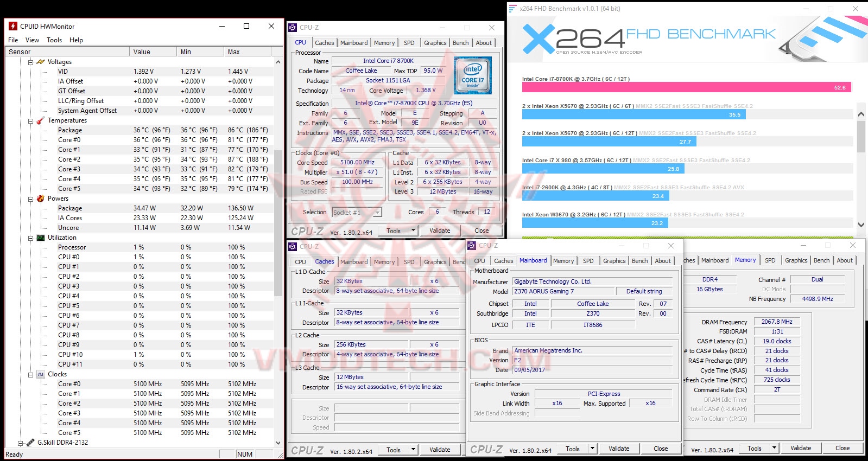The width and height of the screenshot is (868, 461).
Task: Open the Help menu in HWMonitor
Action: pyautogui.click(x=76, y=40)
